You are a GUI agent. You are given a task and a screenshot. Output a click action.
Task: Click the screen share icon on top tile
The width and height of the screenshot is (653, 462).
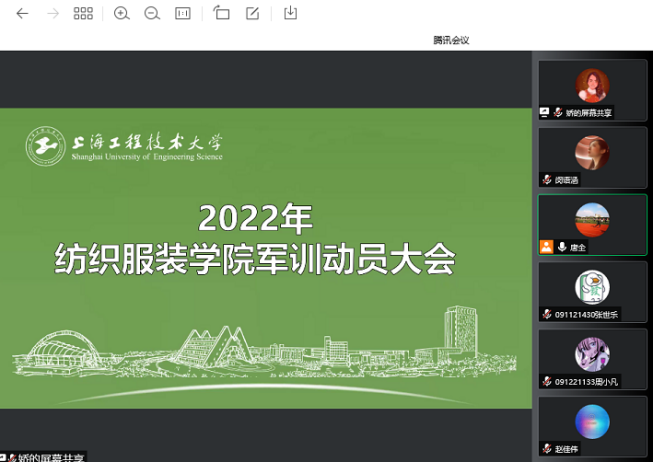pos(545,113)
